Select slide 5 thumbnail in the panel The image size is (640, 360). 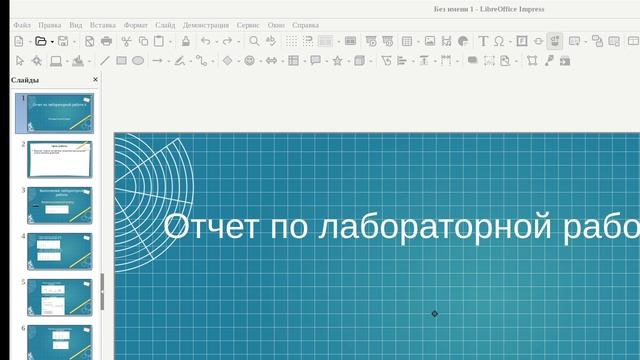60,298
